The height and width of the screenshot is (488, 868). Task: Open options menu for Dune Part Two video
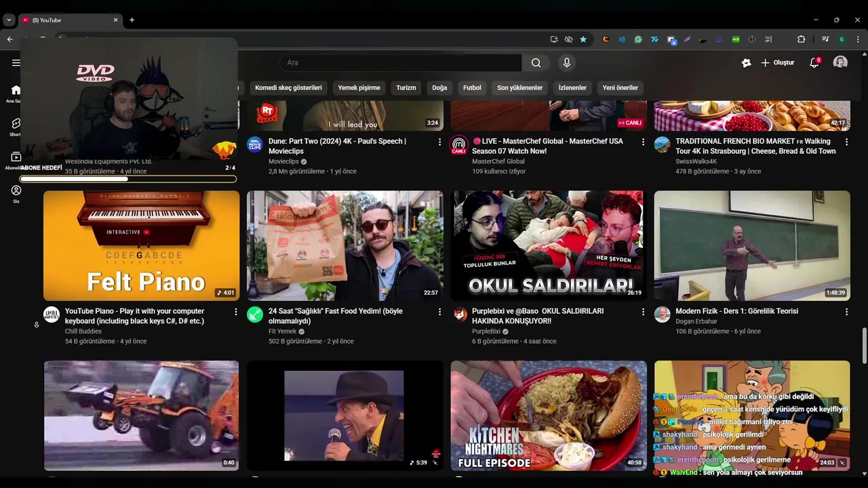[439, 142]
